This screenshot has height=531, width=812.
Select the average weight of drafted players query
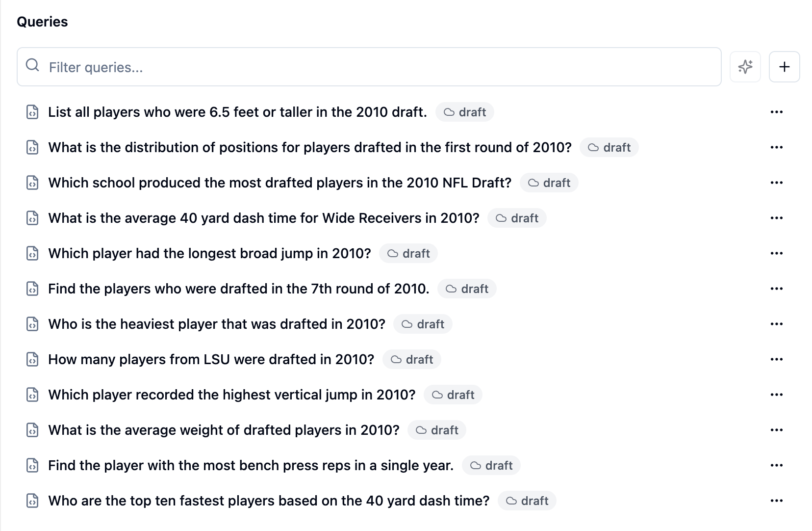tap(224, 430)
